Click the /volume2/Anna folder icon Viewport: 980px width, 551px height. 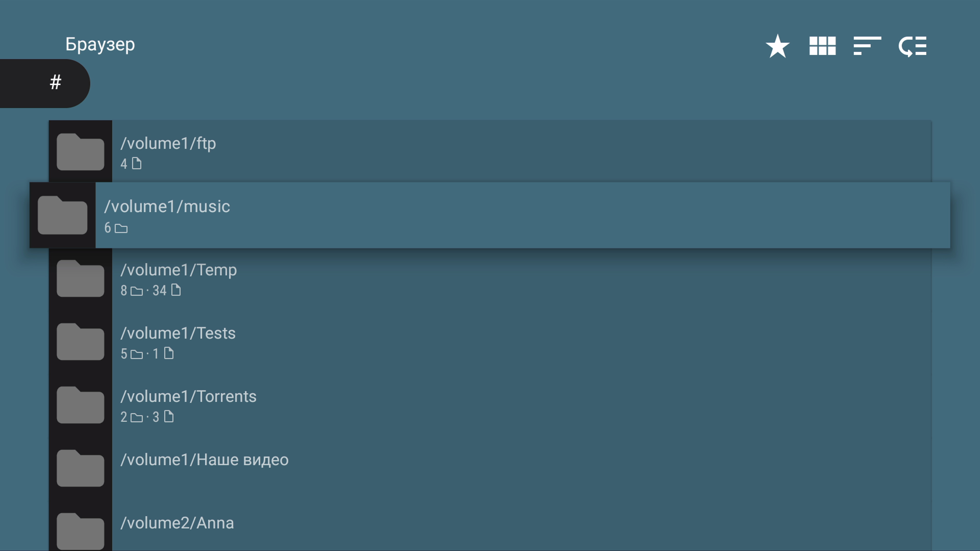point(80,531)
